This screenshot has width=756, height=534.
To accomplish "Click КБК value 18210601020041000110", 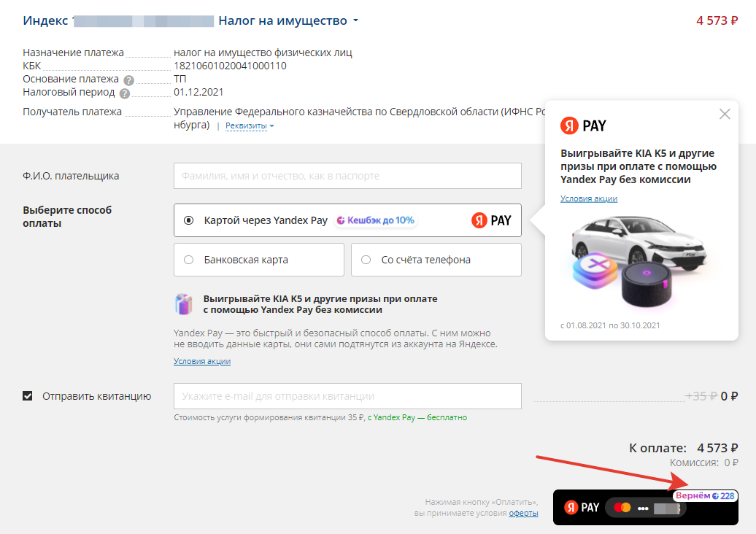I will [x=230, y=66].
